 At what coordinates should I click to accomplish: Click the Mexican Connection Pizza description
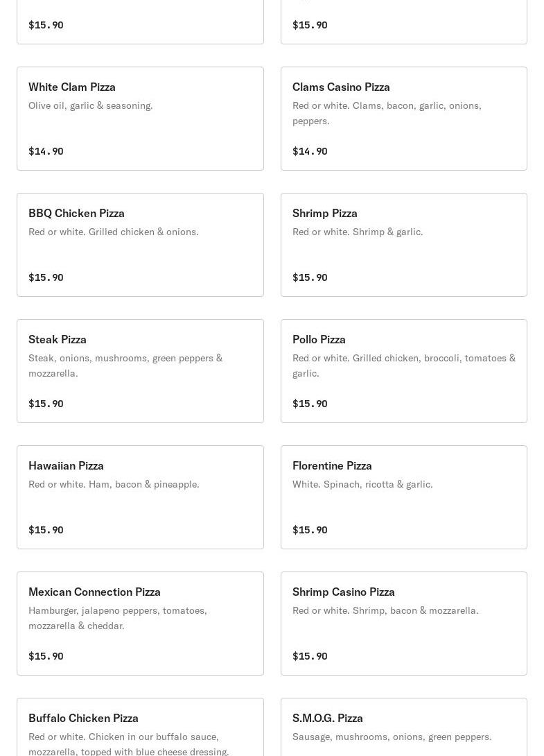(118, 618)
